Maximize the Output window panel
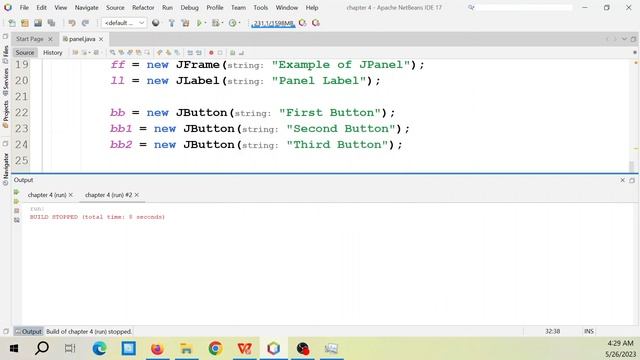Screen dimensions: 640x360 [632, 180]
